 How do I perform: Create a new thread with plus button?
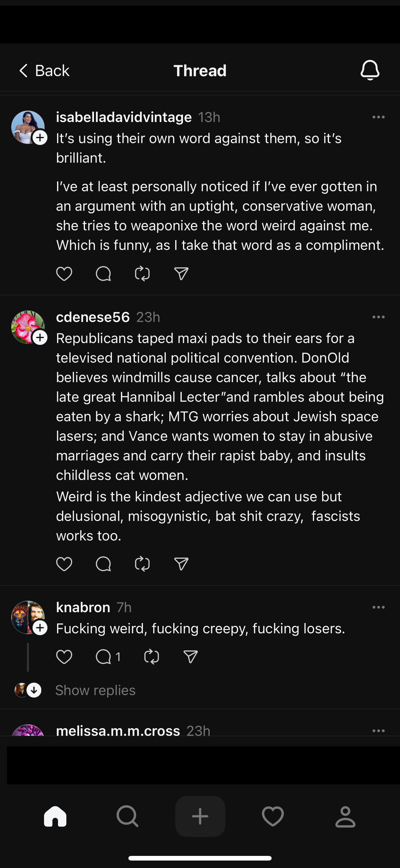200,816
